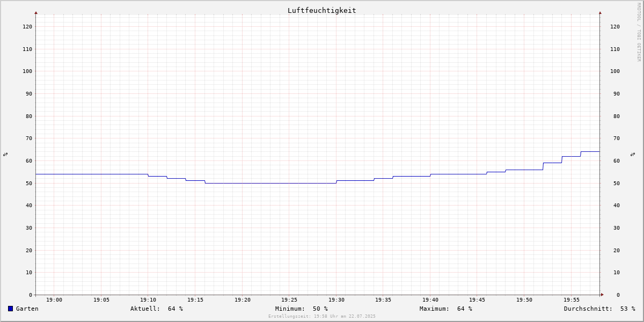Click the right axis 110 label
The height and width of the screenshot is (322, 644).
click(x=615, y=49)
